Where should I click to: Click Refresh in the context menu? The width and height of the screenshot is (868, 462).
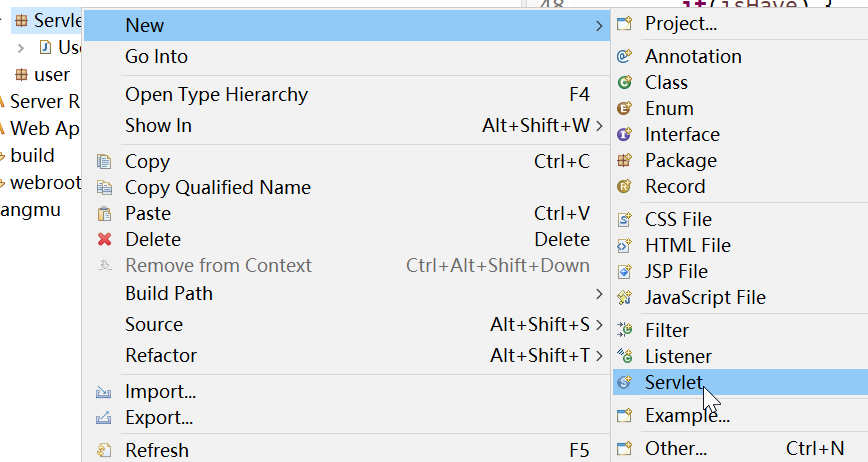pyautogui.click(x=156, y=451)
